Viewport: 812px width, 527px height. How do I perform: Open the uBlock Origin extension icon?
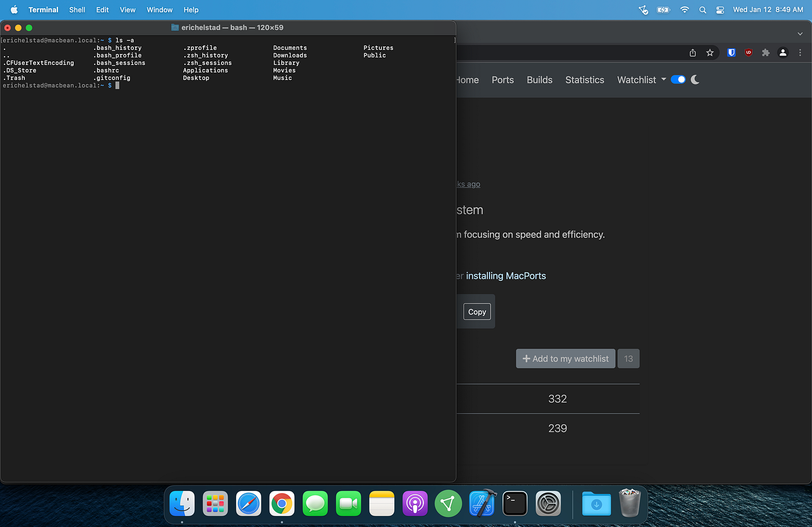[x=749, y=53]
